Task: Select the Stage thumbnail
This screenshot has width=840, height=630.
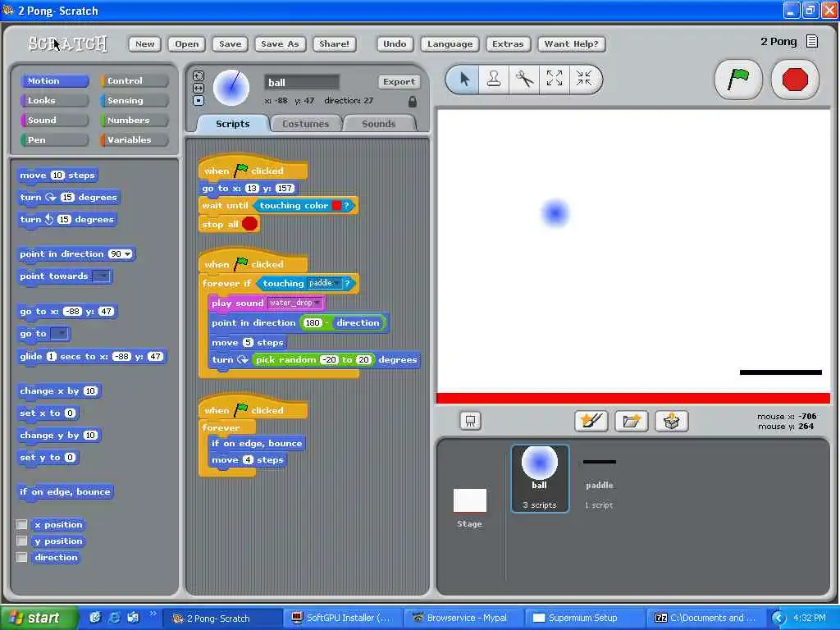Action: (x=470, y=507)
